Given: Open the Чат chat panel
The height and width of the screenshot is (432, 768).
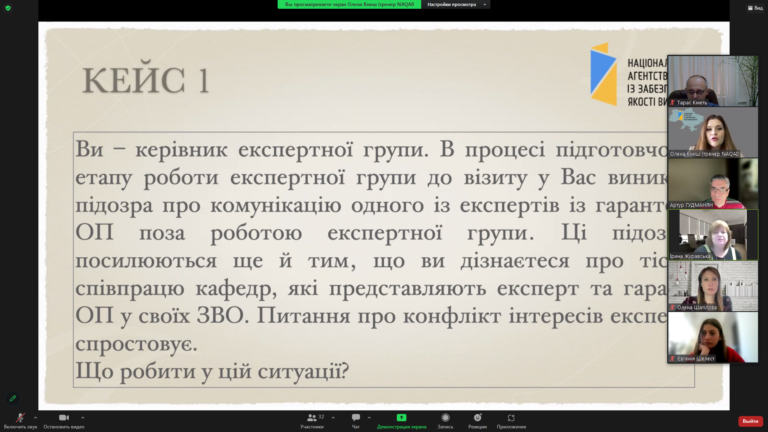Looking at the screenshot, I should [x=355, y=418].
